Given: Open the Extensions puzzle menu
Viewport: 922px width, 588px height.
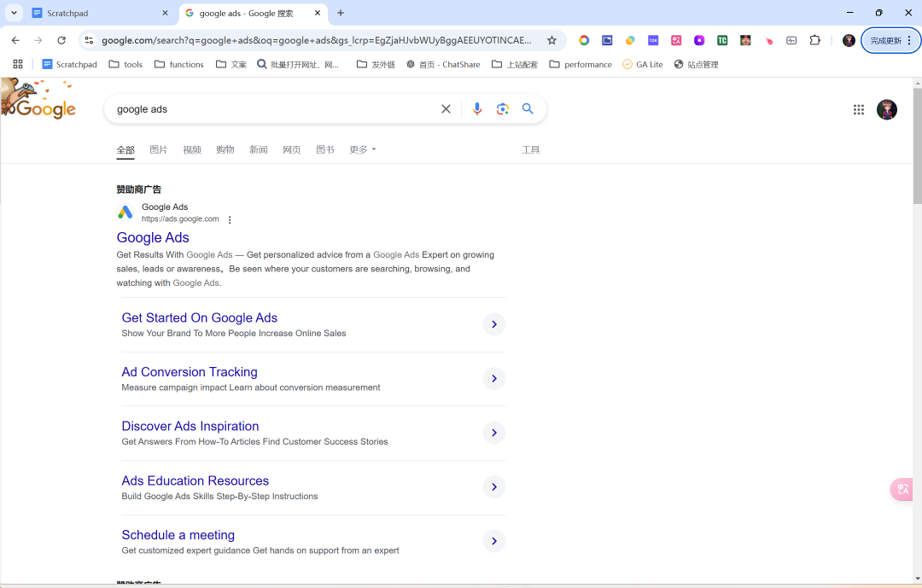Looking at the screenshot, I should (814, 40).
